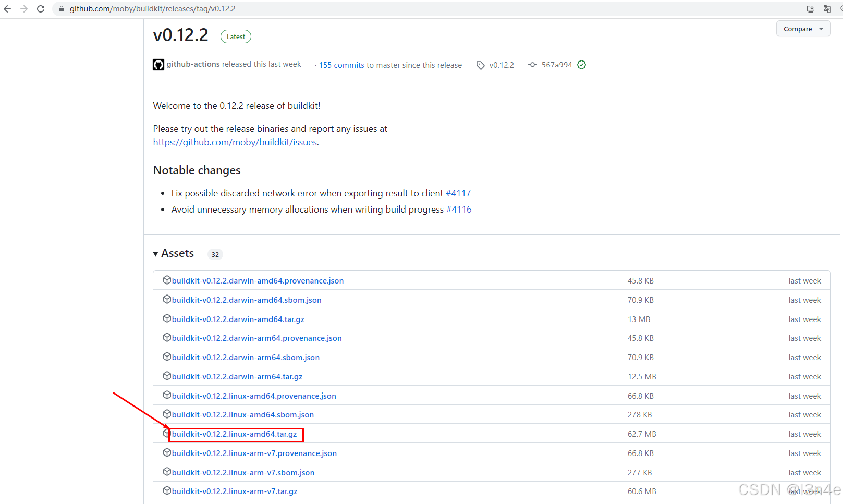Open the Compare dropdown
Image resolution: width=843 pixels, height=504 pixels.
tap(803, 29)
